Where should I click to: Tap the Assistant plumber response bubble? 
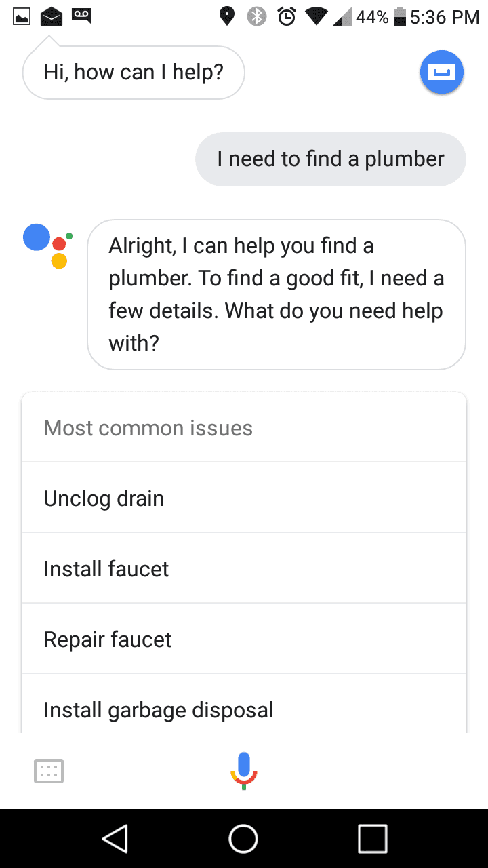277,294
